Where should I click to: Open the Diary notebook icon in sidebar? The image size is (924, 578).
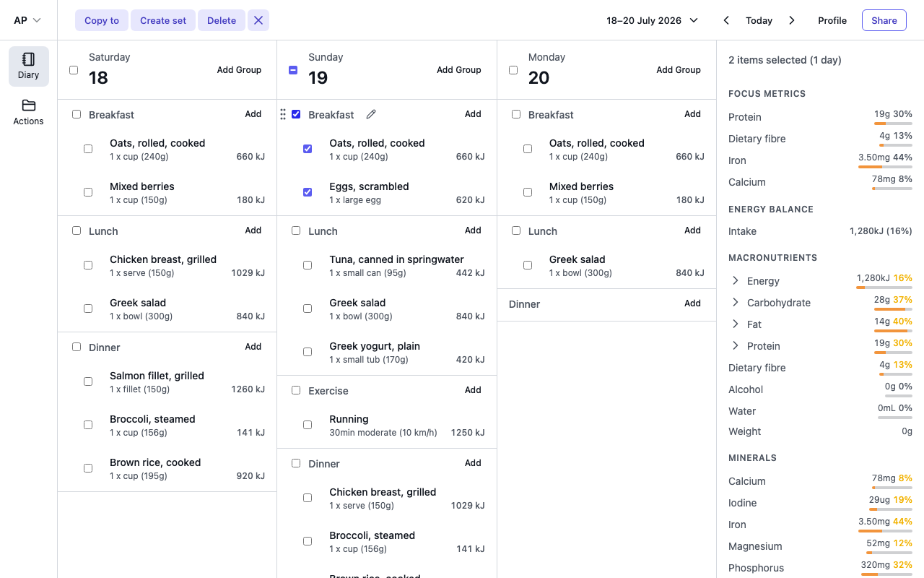[29, 59]
